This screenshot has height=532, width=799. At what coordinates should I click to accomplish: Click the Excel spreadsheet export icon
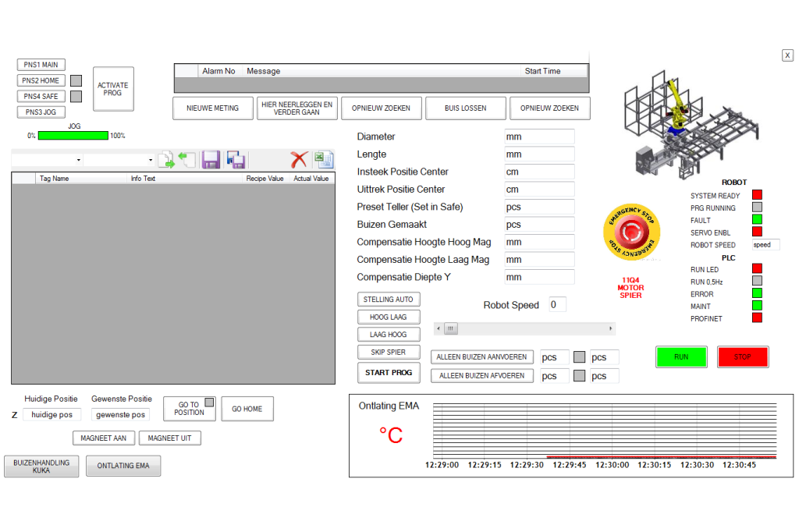pos(323,160)
